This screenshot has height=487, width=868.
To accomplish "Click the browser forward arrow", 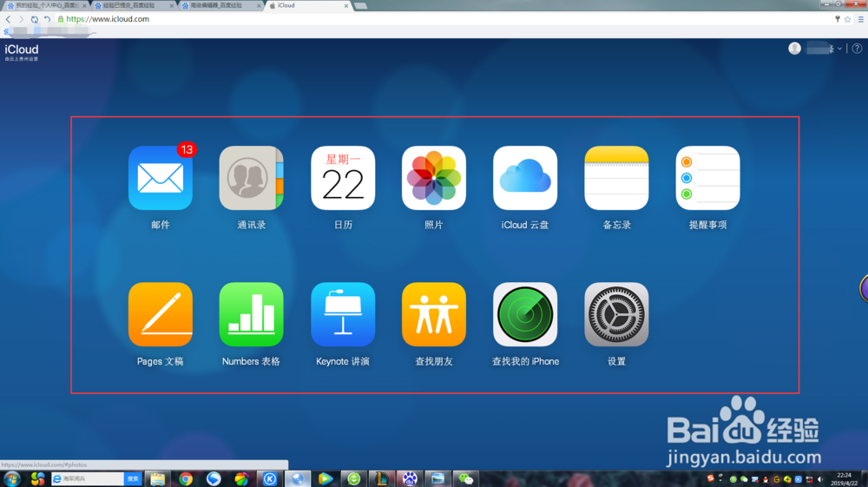I will tap(21, 19).
